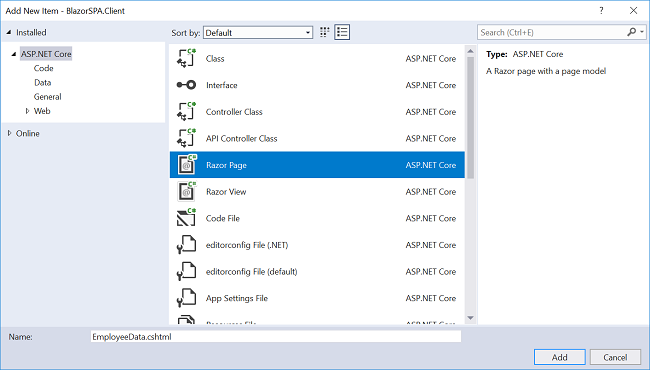Collapse the Installed section
The image size is (650, 370).
pos(9,32)
